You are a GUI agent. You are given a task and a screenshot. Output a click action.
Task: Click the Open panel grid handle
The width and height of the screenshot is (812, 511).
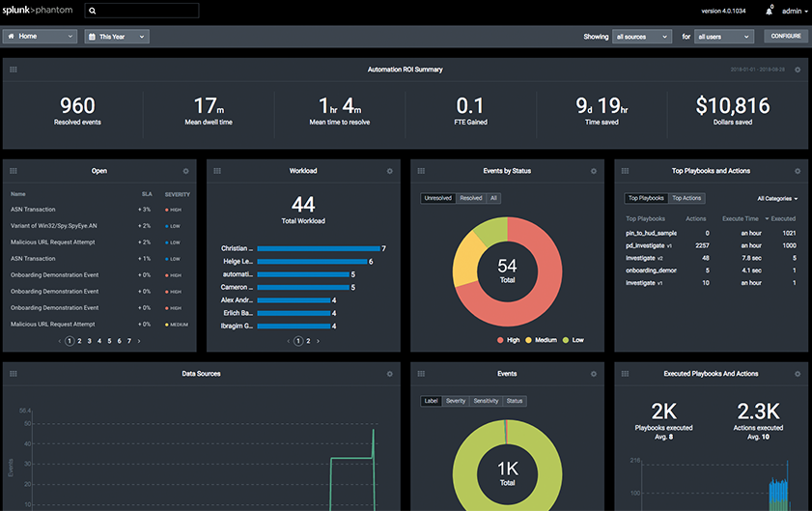coord(14,171)
